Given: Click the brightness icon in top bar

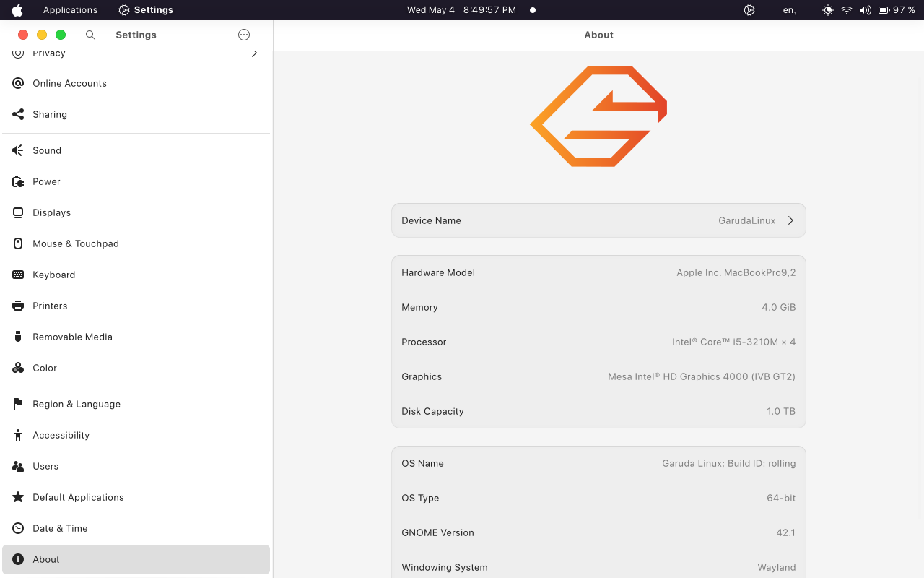Looking at the screenshot, I should point(828,10).
